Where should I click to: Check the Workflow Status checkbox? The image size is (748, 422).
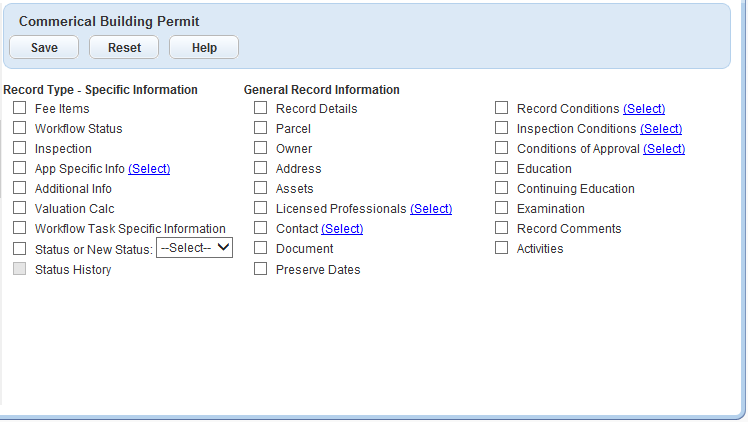click(x=20, y=128)
